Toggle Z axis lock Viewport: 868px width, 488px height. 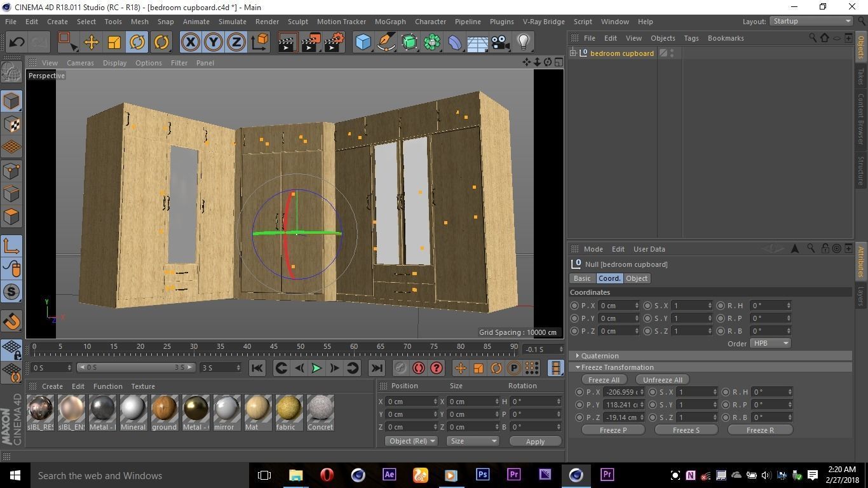point(236,43)
